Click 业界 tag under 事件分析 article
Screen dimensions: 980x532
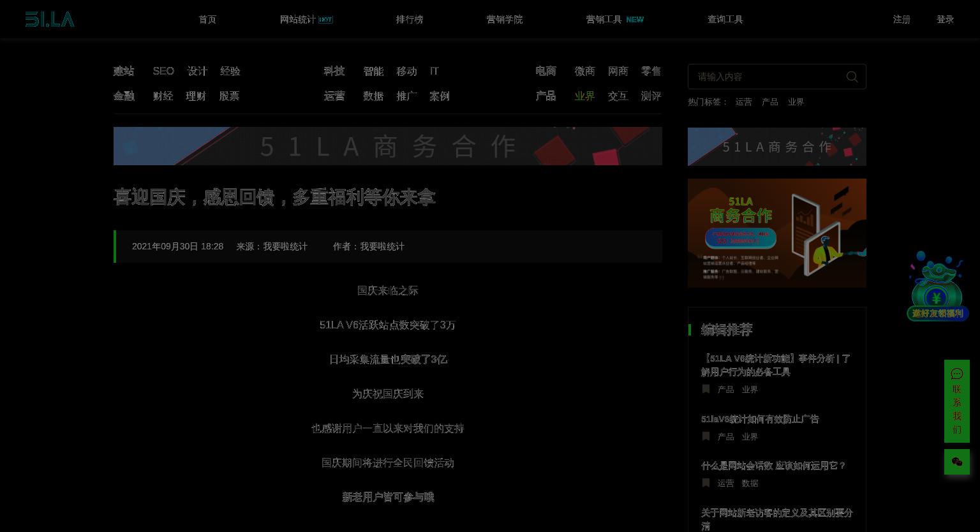tap(750, 389)
